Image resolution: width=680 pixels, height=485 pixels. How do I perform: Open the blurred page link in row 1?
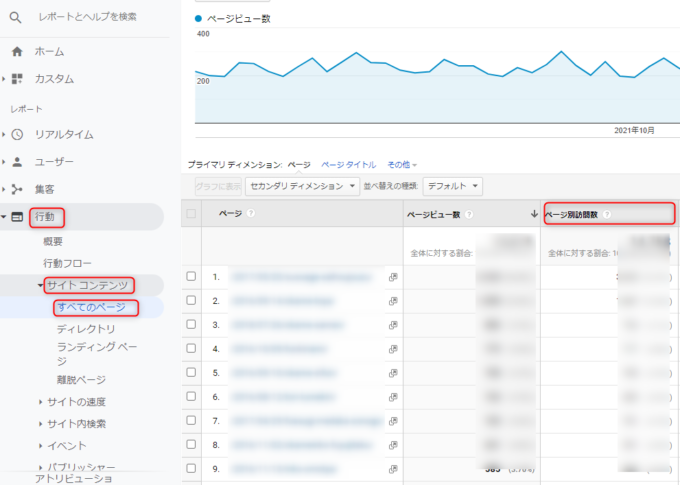point(301,277)
